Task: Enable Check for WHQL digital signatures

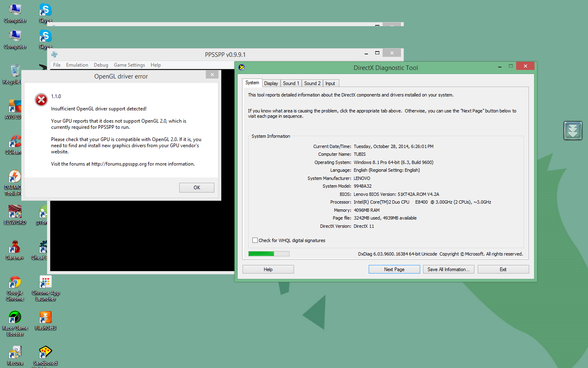Action: tap(255, 240)
